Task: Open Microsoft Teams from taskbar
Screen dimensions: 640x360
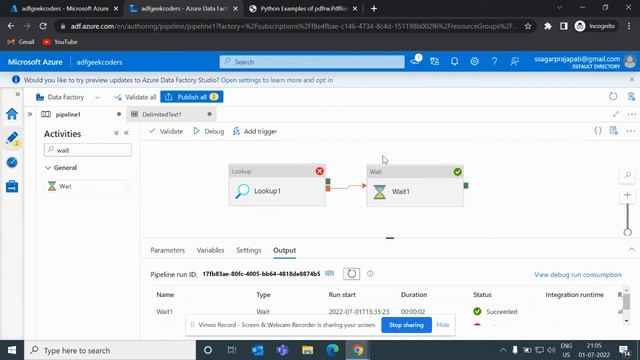Action: pyautogui.click(x=282, y=350)
